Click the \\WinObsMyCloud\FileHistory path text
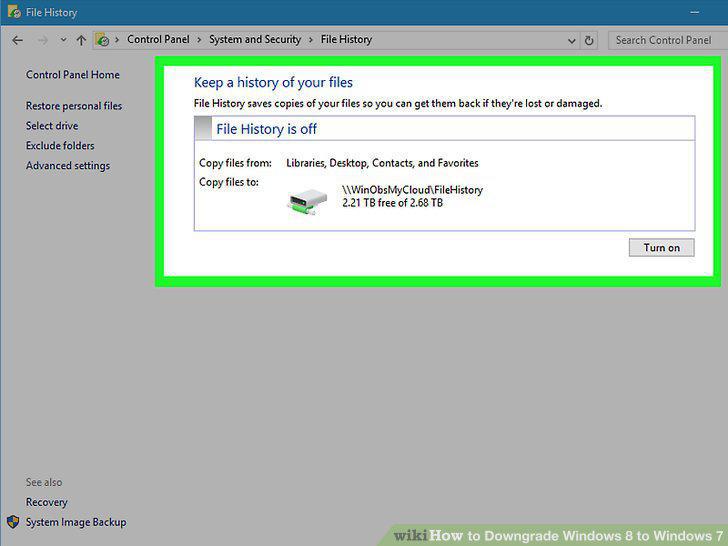The image size is (728, 546). coord(412,190)
